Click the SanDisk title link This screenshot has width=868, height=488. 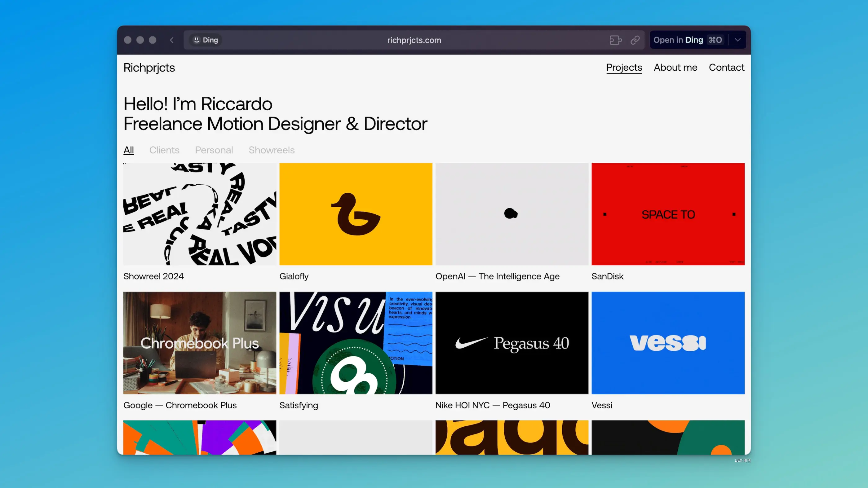[x=607, y=276]
